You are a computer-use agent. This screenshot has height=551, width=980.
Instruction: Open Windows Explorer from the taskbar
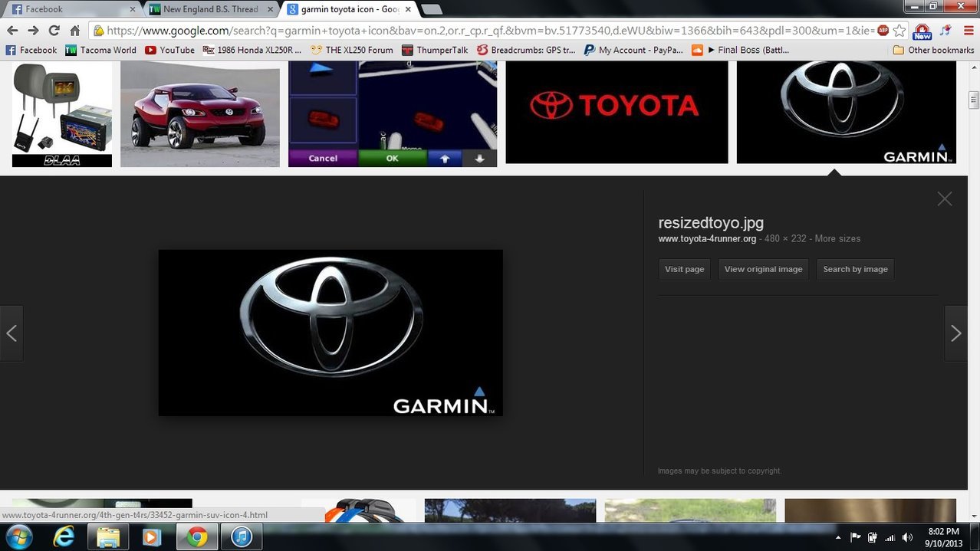[108, 537]
